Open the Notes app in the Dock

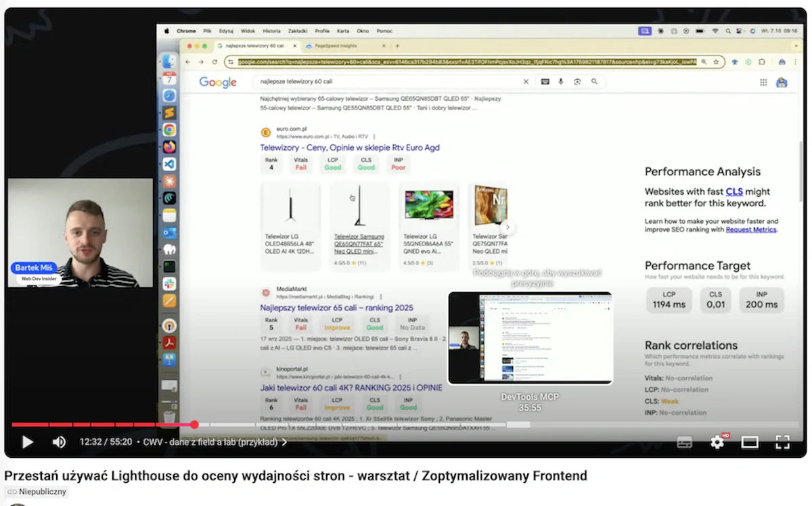[x=169, y=215]
